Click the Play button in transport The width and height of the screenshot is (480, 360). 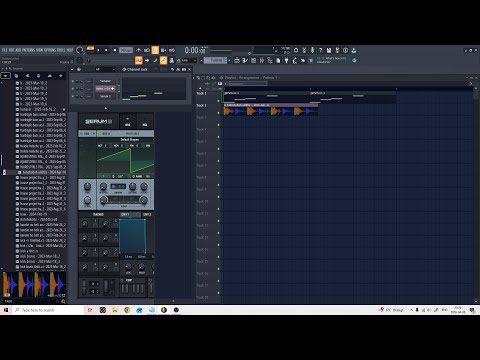click(x=98, y=50)
